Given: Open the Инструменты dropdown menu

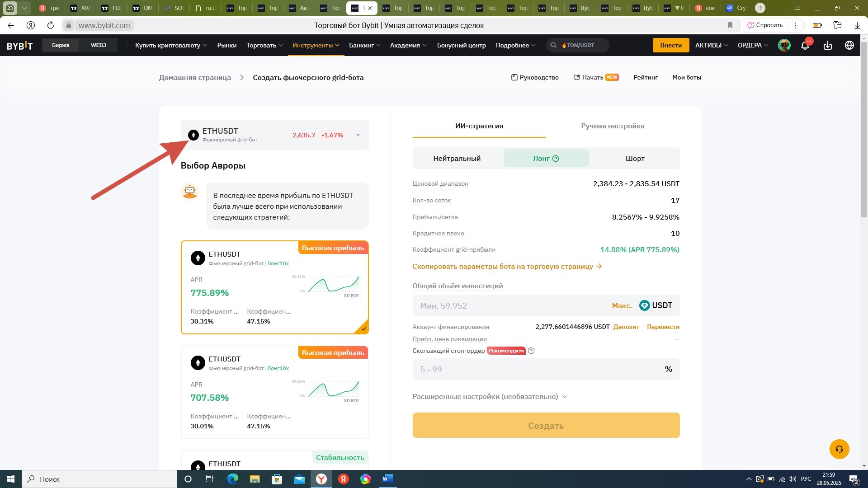Looking at the screenshot, I should point(316,45).
